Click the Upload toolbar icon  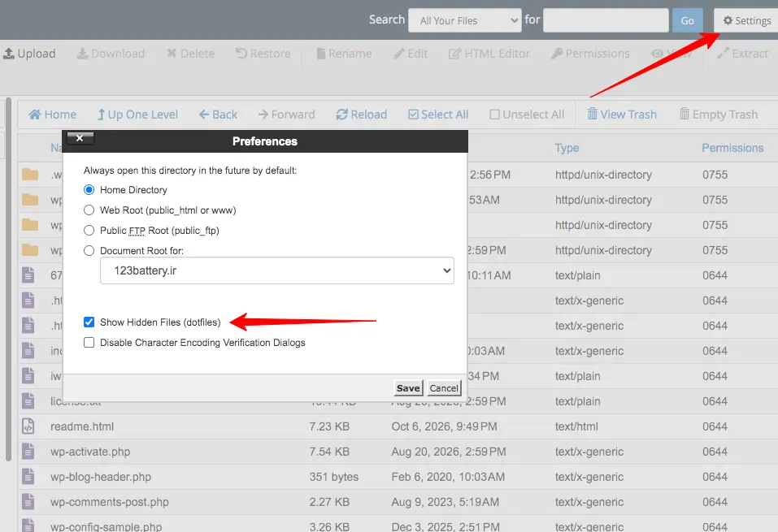pos(9,54)
